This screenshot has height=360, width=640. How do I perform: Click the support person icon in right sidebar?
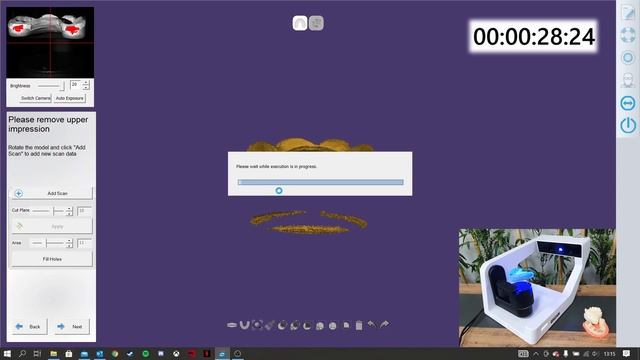click(x=628, y=80)
